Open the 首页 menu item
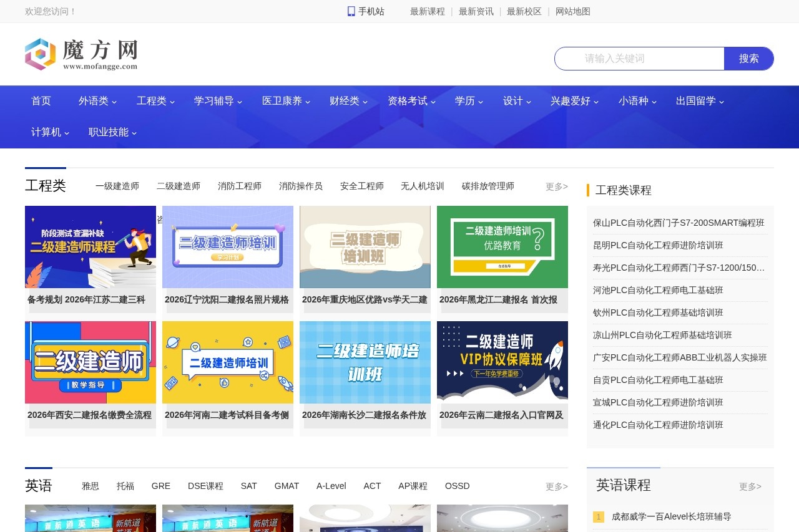The width and height of the screenshot is (799, 532). tap(41, 101)
